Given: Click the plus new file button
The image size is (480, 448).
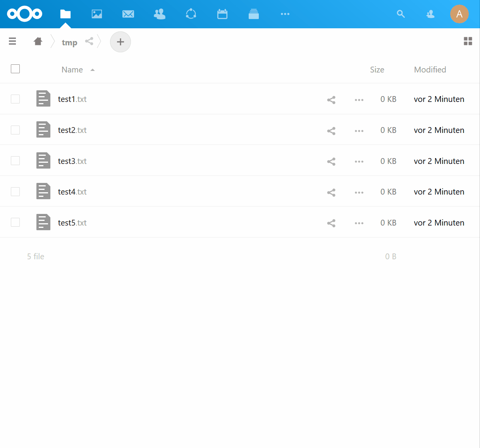Looking at the screenshot, I should [120, 42].
